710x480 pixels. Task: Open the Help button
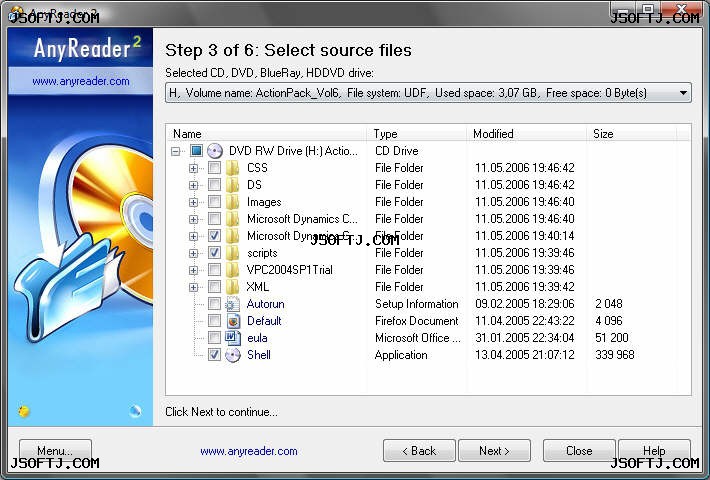[654, 451]
